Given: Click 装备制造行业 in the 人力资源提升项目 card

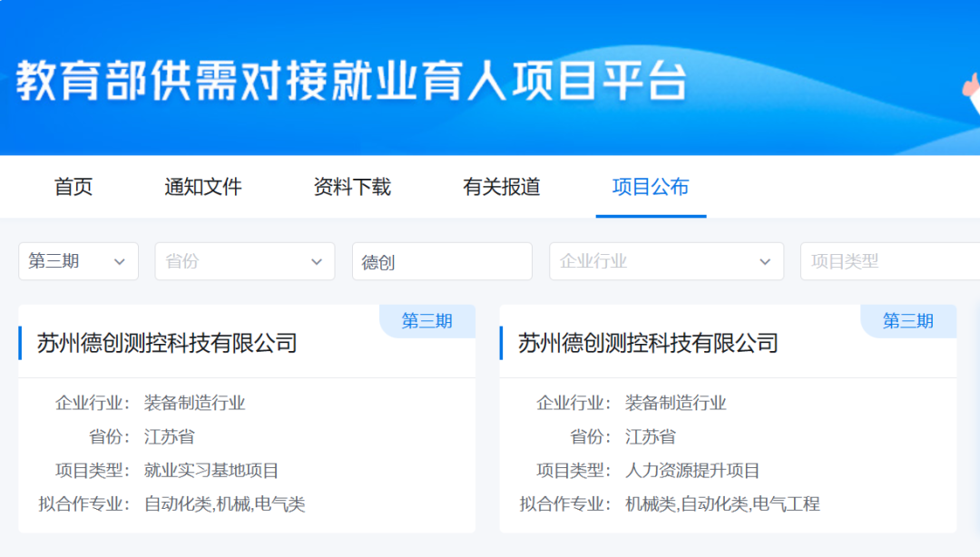Looking at the screenshot, I should [676, 403].
